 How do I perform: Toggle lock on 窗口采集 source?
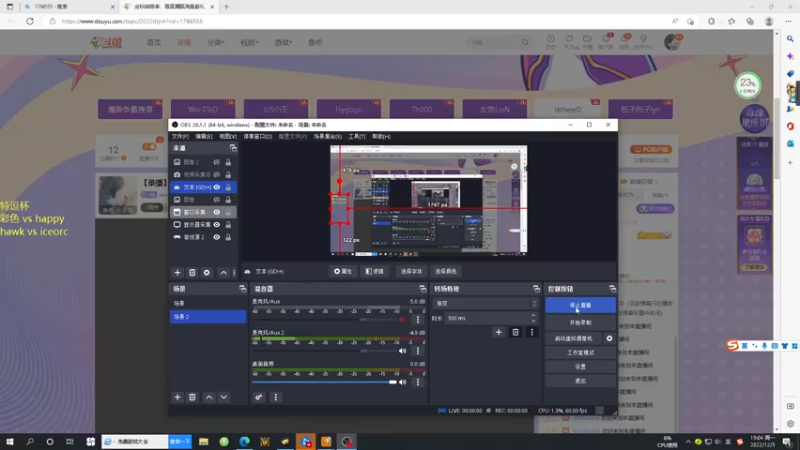pos(228,212)
